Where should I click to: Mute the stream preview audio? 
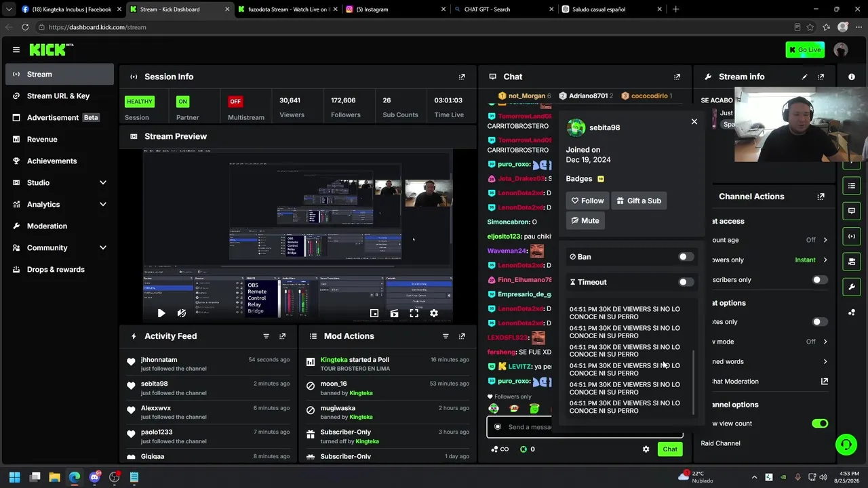(x=182, y=313)
